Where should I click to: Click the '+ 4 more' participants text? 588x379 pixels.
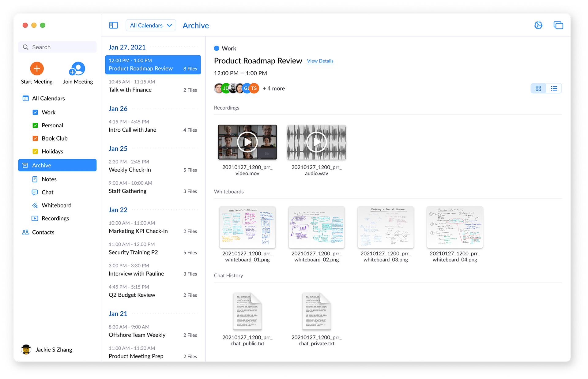tap(274, 88)
